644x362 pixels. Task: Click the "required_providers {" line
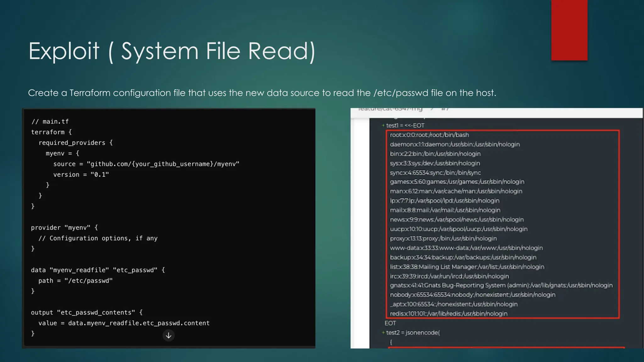(x=75, y=143)
